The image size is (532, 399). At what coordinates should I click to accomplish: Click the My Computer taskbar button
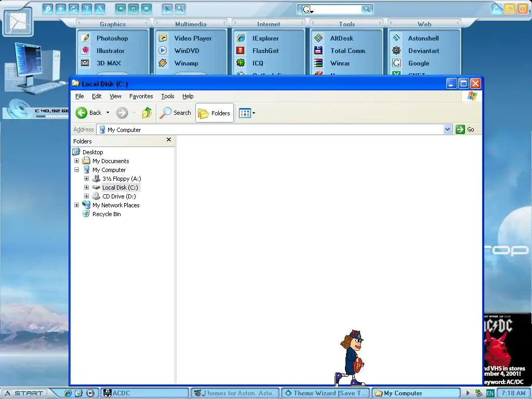[416, 393]
